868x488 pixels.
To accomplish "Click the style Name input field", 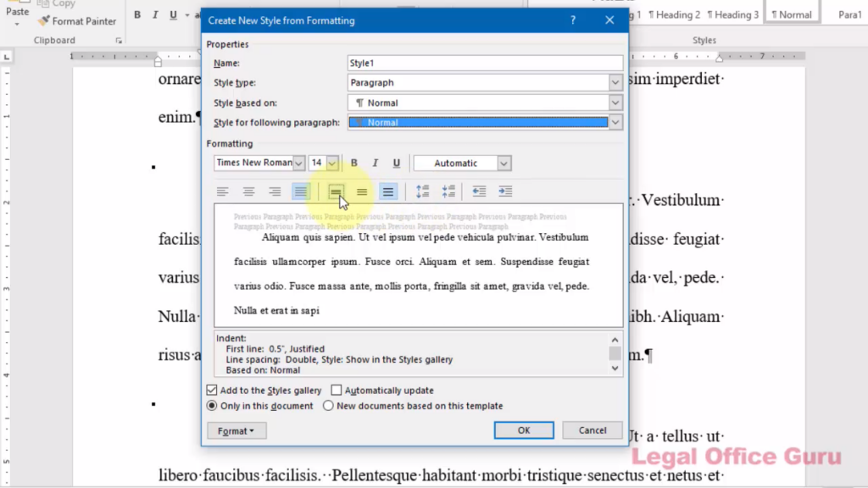I will click(x=484, y=63).
